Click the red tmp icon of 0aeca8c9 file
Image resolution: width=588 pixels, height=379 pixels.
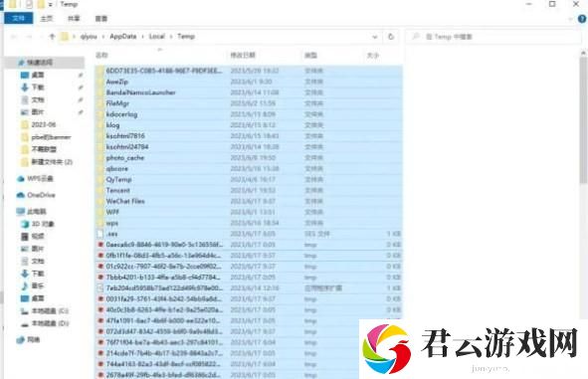point(100,245)
